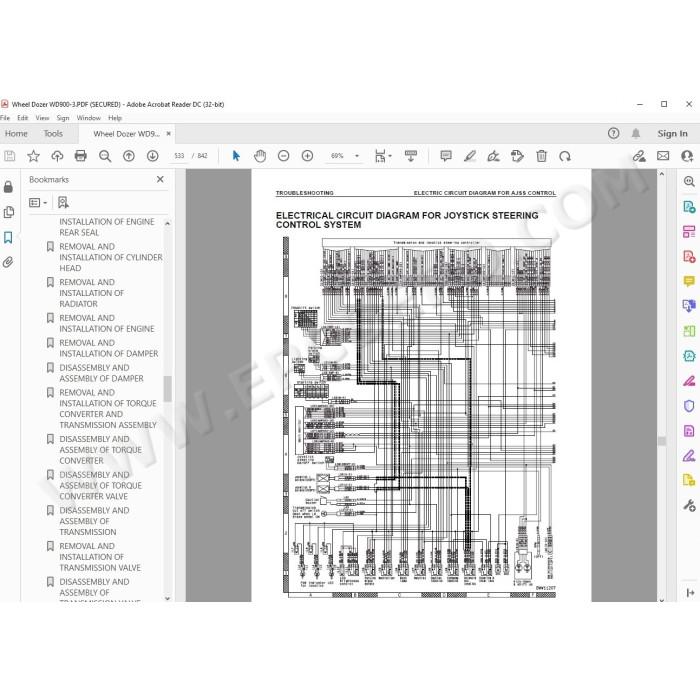
Task: Select the highlighter pen tool
Action: pos(470,156)
